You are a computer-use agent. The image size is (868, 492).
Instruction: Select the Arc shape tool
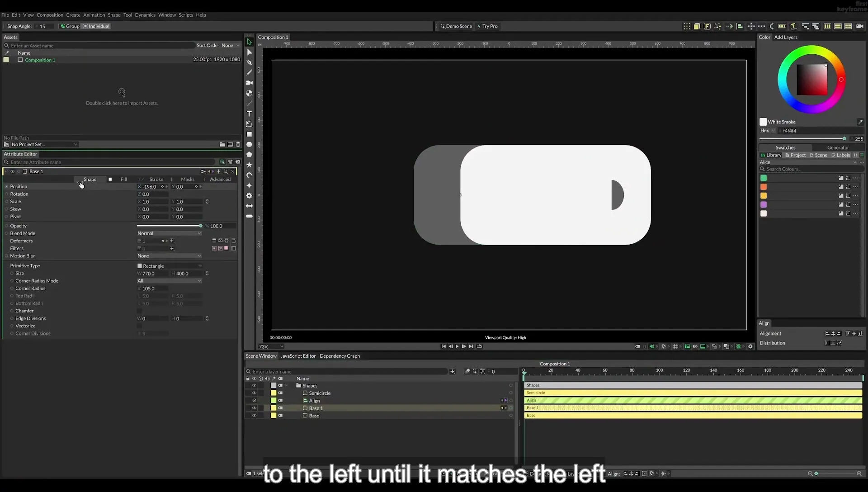click(x=249, y=175)
